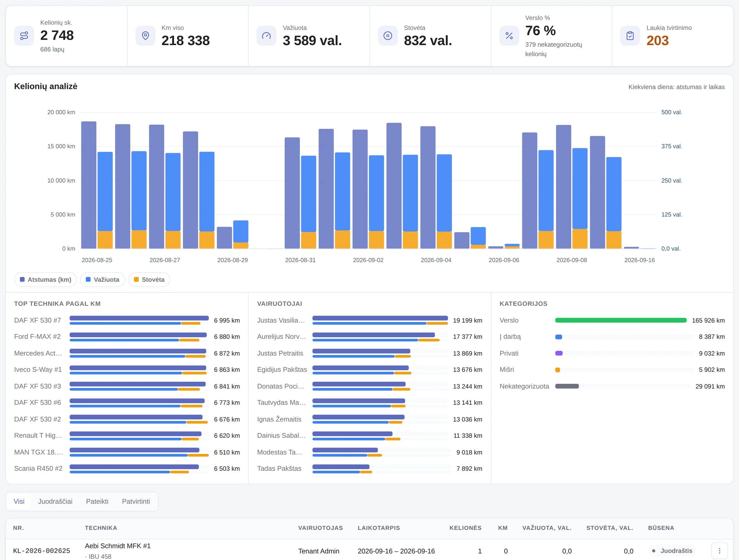
Task: Click the 11 338 km driver value
Action: coord(468,436)
